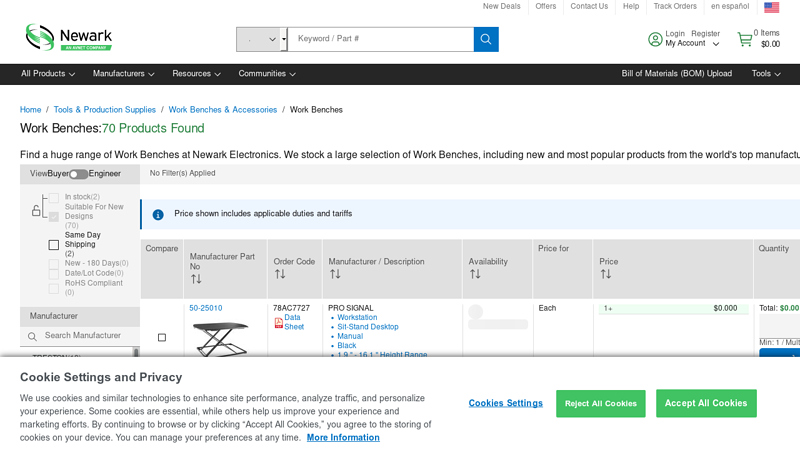The width and height of the screenshot is (800, 450).
Task: Click the PRO SIGNAL manufacturer name
Action: point(351,308)
